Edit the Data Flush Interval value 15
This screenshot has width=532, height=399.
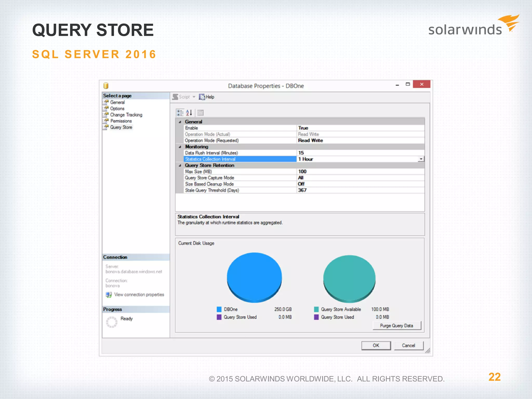301,153
